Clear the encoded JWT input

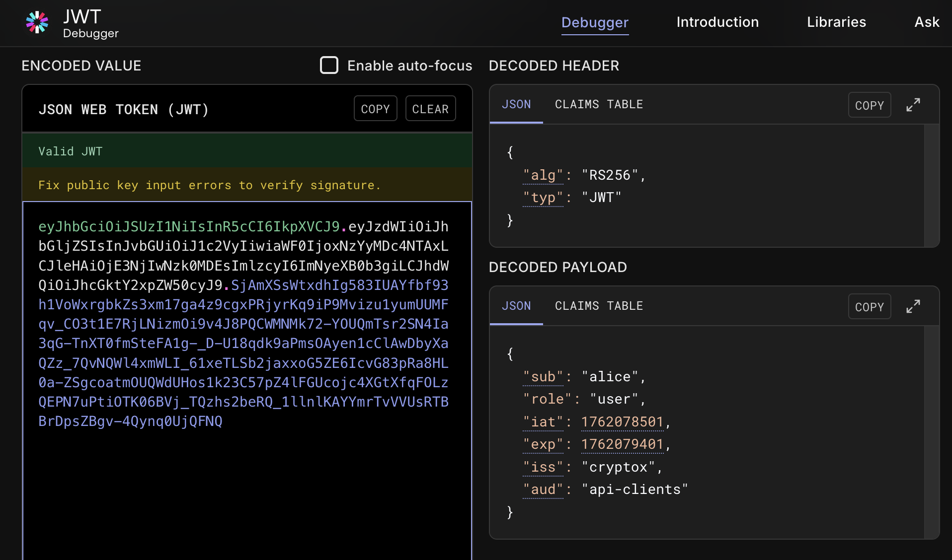coord(430,108)
